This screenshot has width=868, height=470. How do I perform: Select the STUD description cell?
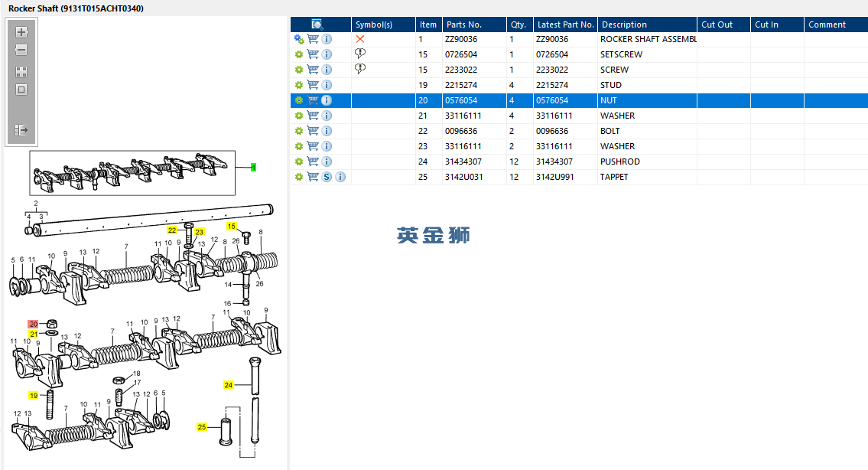click(647, 86)
